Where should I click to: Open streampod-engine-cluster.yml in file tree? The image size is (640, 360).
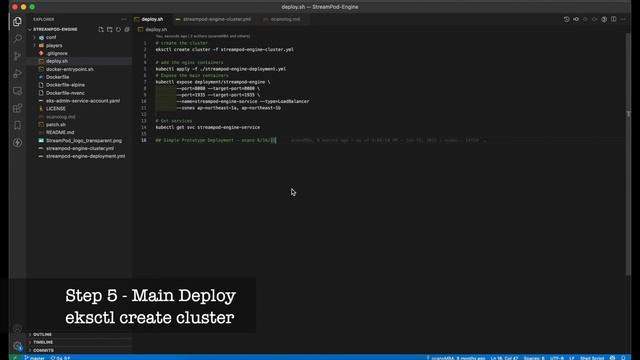80,148
